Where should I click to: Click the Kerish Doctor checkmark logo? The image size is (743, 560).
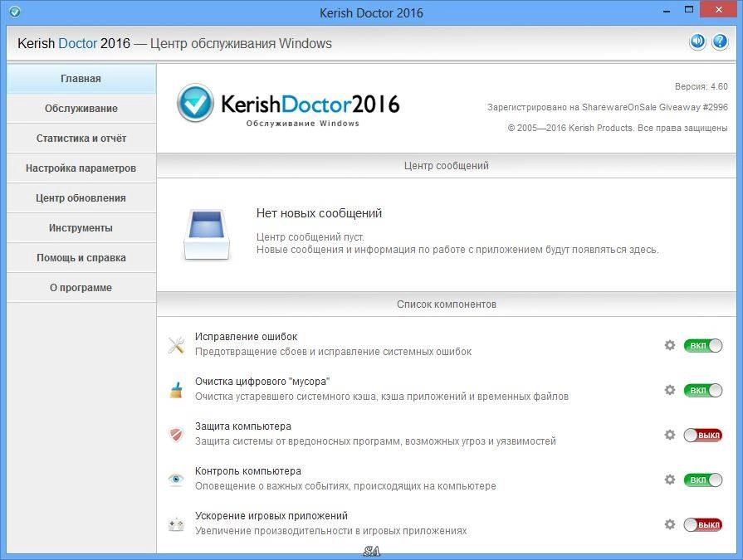195,102
